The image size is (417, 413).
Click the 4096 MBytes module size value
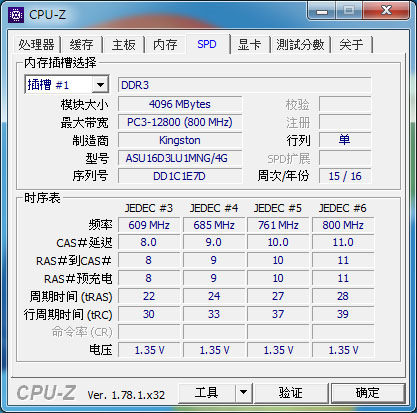tap(180, 104)
